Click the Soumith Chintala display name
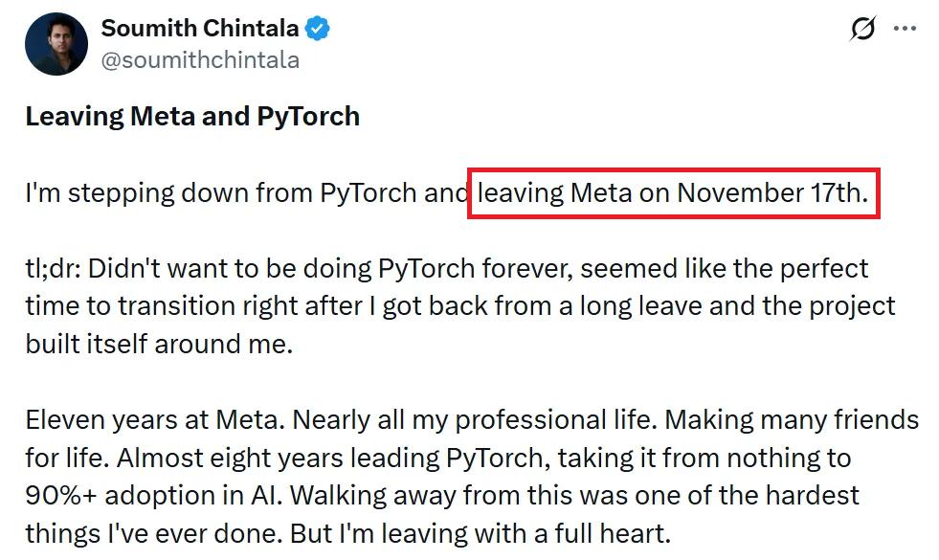 click(x=199, y=29)
